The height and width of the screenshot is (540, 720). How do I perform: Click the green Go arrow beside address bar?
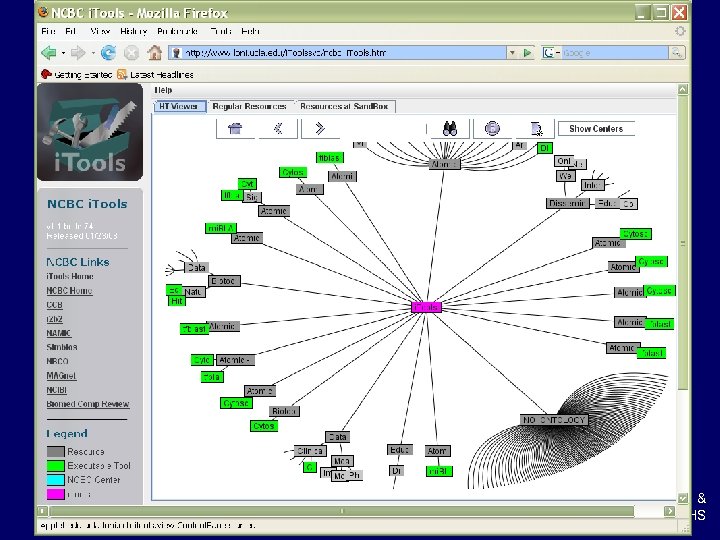[527, 53]
